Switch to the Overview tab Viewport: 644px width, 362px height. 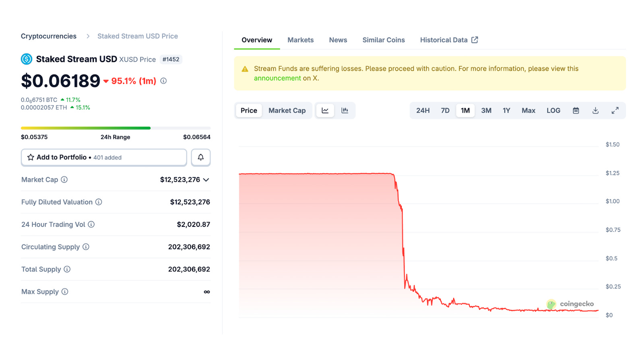tap(257, 40)
